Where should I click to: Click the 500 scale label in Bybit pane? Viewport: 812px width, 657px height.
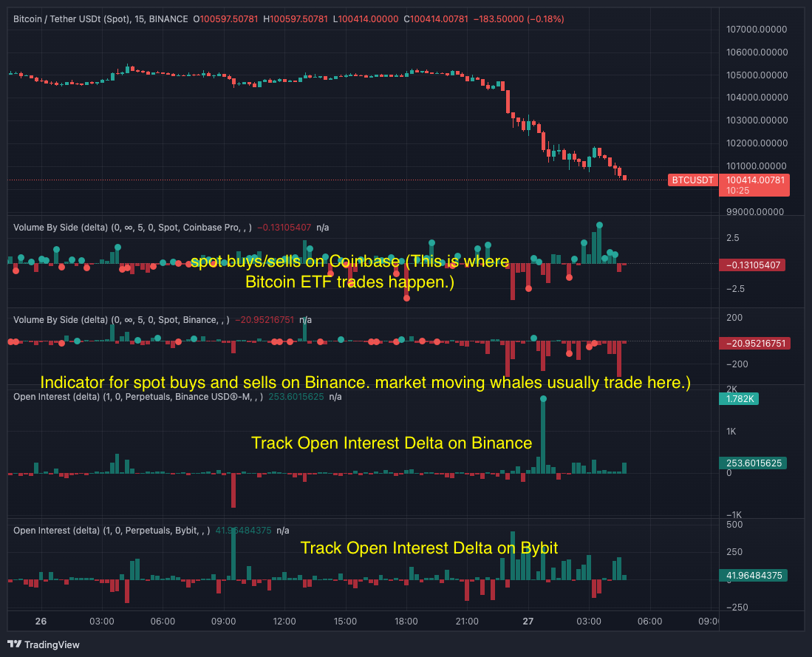coord(734,525)
